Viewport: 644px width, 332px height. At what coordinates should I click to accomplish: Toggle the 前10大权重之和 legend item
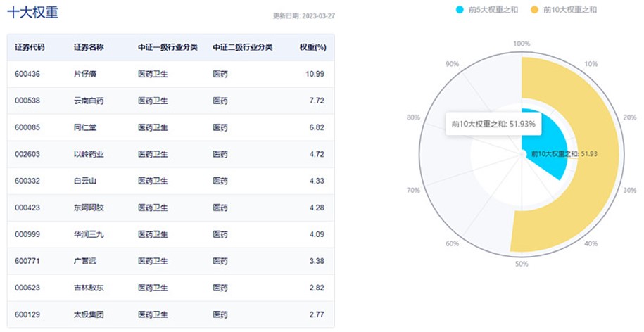[564, 9]
